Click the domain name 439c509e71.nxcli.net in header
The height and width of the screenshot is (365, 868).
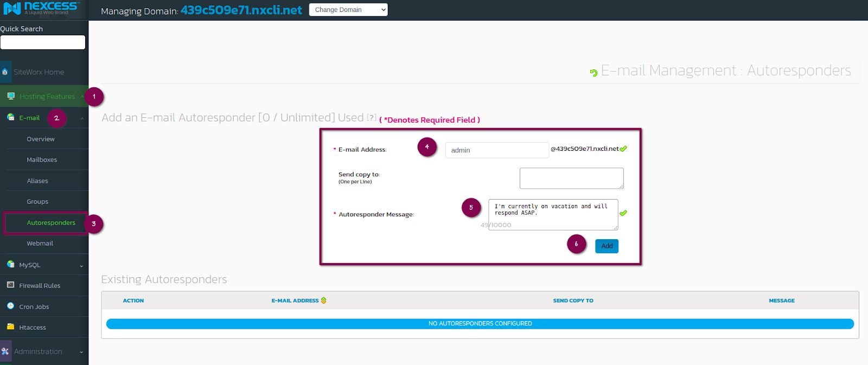click(241, 10)
